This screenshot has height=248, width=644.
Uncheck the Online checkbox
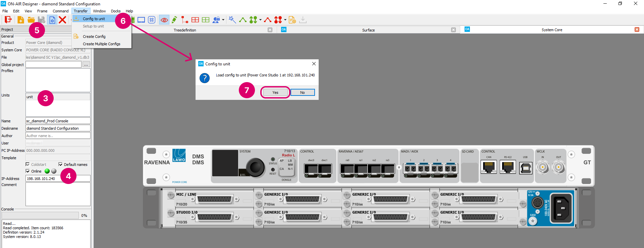point(28,171)
